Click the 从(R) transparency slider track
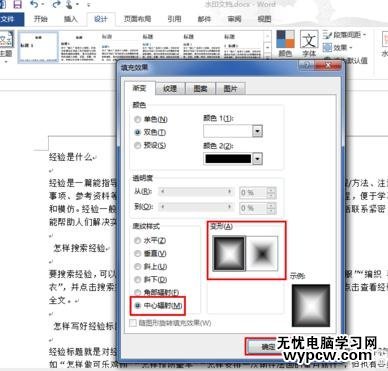 (x=196, y=192)
